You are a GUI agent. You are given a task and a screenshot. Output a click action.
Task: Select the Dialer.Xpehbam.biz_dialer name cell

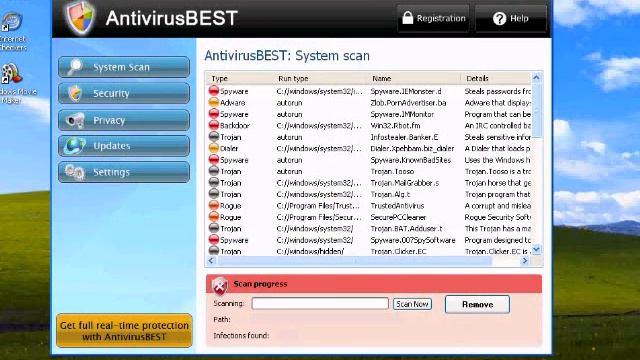(x=412, y=149)
